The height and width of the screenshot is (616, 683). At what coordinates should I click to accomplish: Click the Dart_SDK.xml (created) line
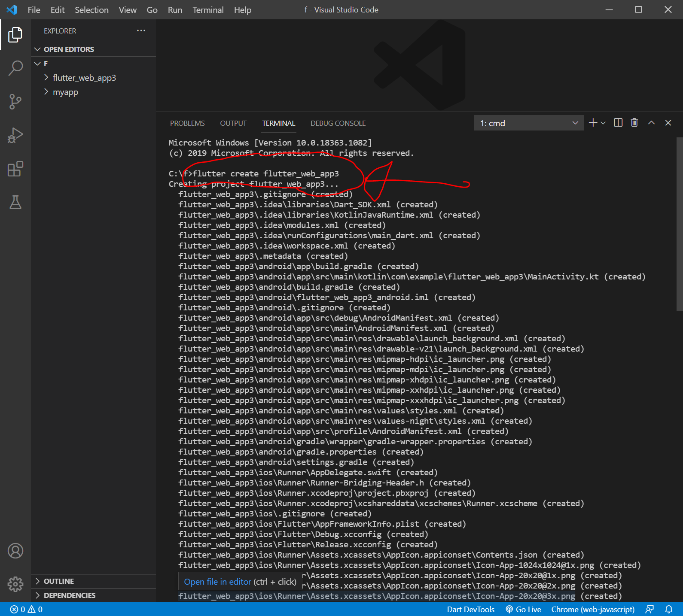[308, 205]
